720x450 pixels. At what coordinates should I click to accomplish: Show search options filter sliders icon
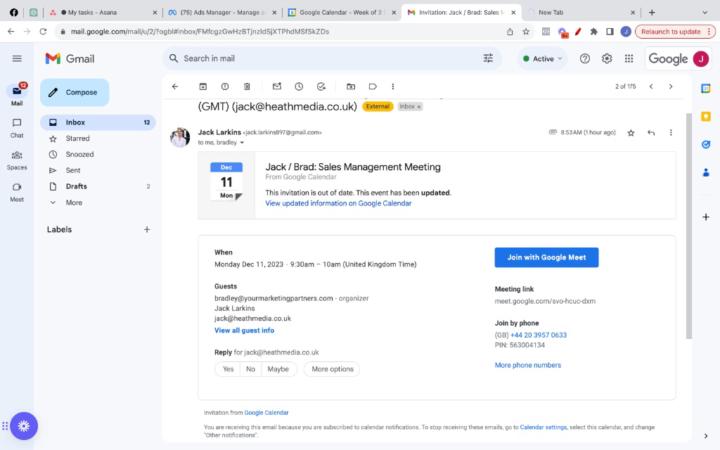point(488,59)
